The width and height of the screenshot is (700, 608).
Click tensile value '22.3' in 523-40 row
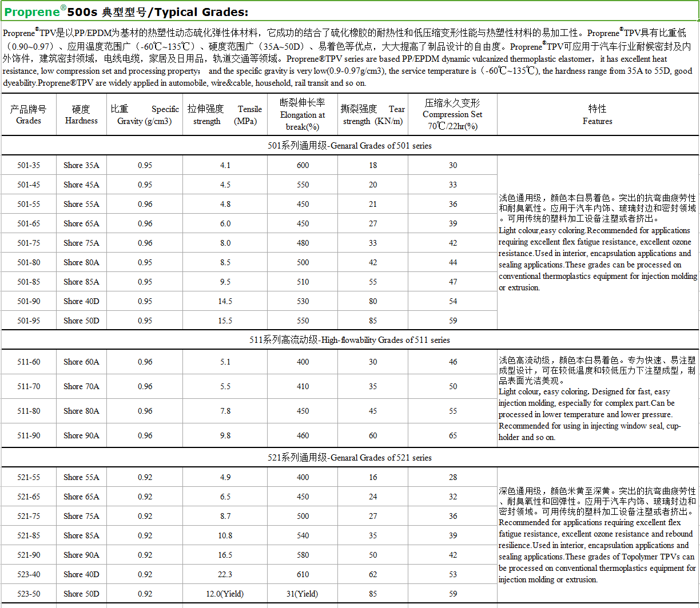(225, 574)
